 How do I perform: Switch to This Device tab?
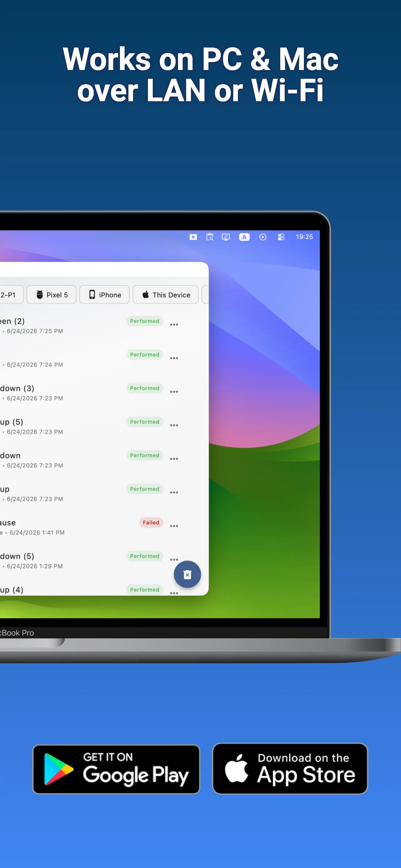[166, 295]
